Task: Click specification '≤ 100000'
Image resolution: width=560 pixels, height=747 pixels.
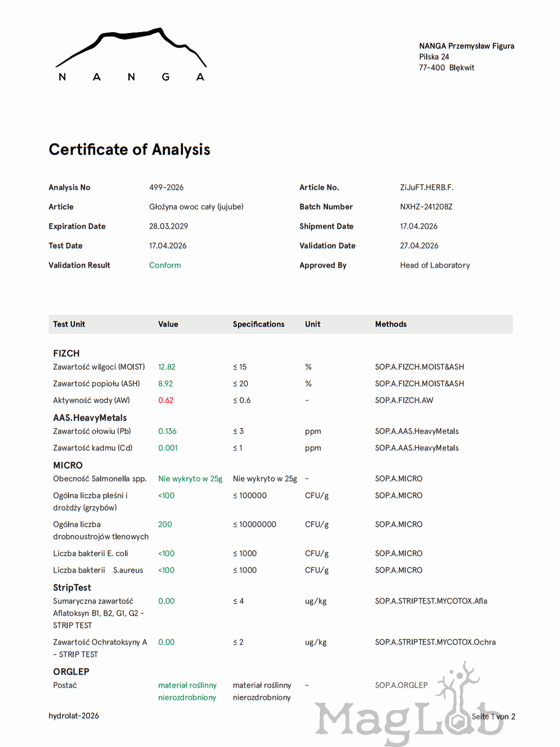Action: tap(250, 496)
